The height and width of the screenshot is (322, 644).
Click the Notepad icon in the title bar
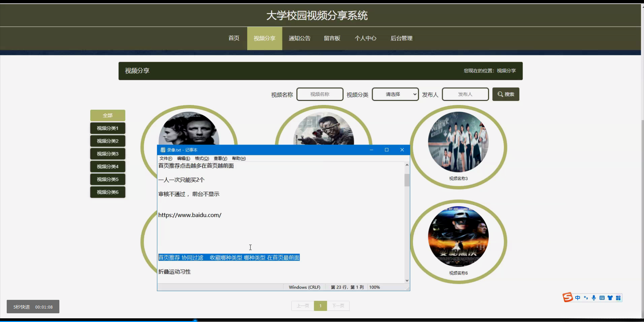[162, 150]
